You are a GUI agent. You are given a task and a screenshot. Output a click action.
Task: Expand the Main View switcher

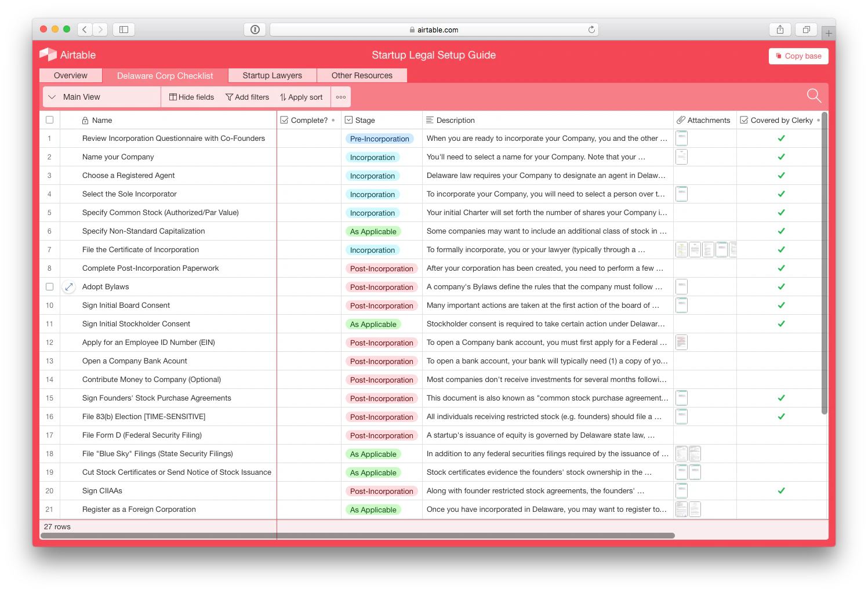pyautogui.click(x=101, y=97)
